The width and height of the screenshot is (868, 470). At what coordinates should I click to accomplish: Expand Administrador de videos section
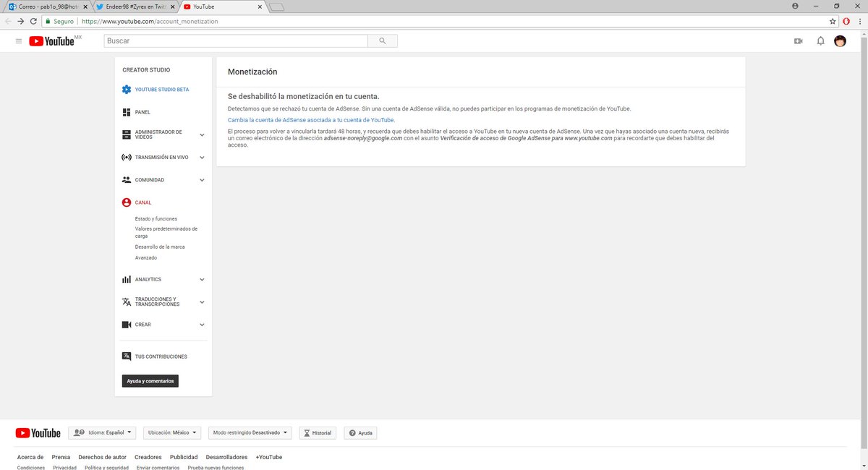(202, 134)
